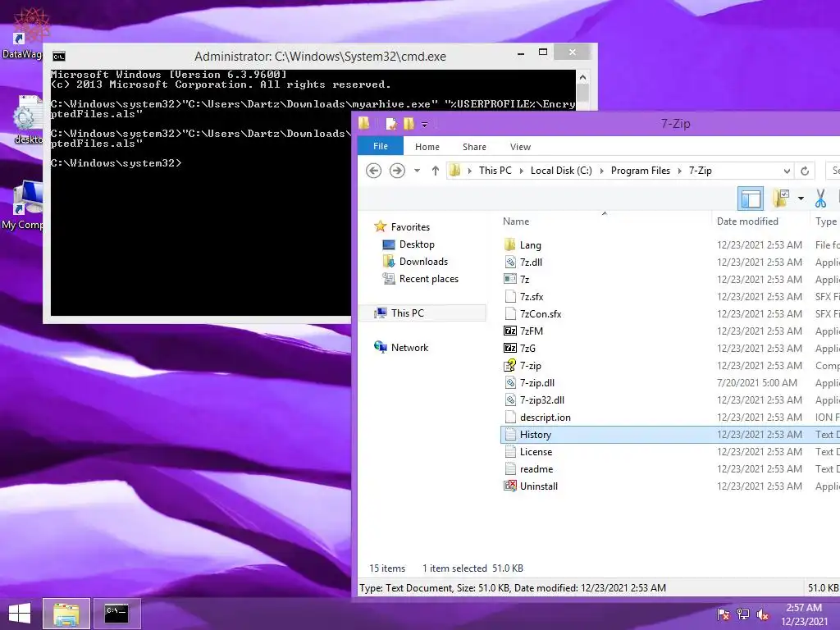This screenshot has width=840, height=630.
Task: Select Desktop in navigation pane
Action: click(x=416, y=244)
